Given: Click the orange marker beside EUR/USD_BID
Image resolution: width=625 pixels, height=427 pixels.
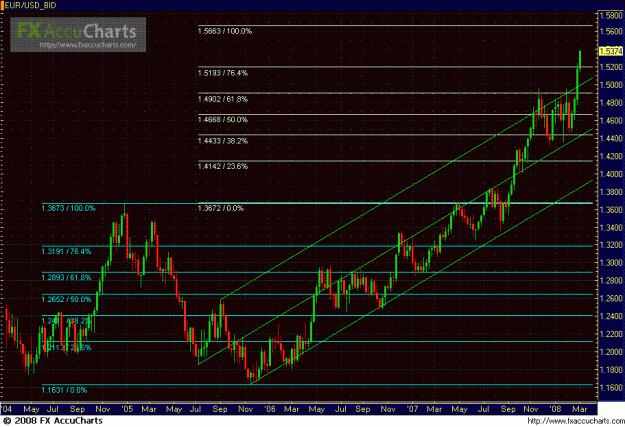Looking at the screenshot, I should coord(2,6).
